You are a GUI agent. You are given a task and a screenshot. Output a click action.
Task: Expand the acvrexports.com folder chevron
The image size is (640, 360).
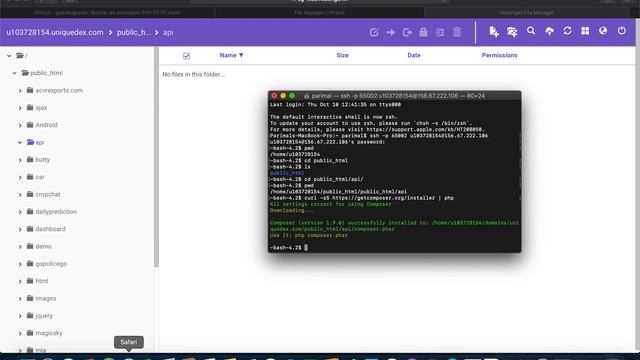tap(20, 91)
